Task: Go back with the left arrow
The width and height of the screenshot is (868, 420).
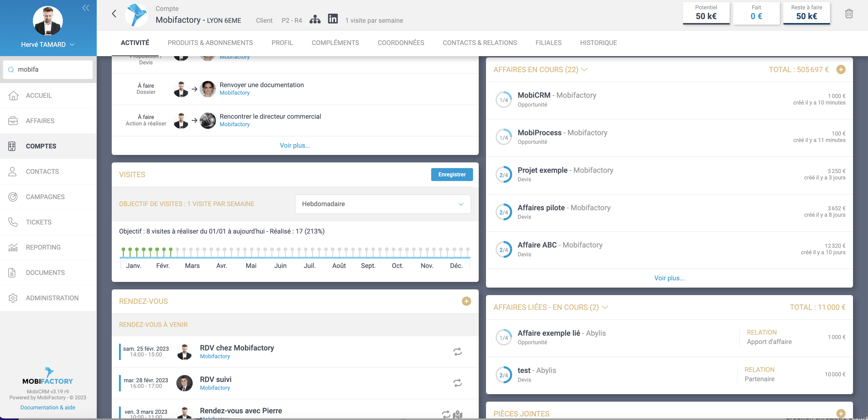Action: pos(114,14)
